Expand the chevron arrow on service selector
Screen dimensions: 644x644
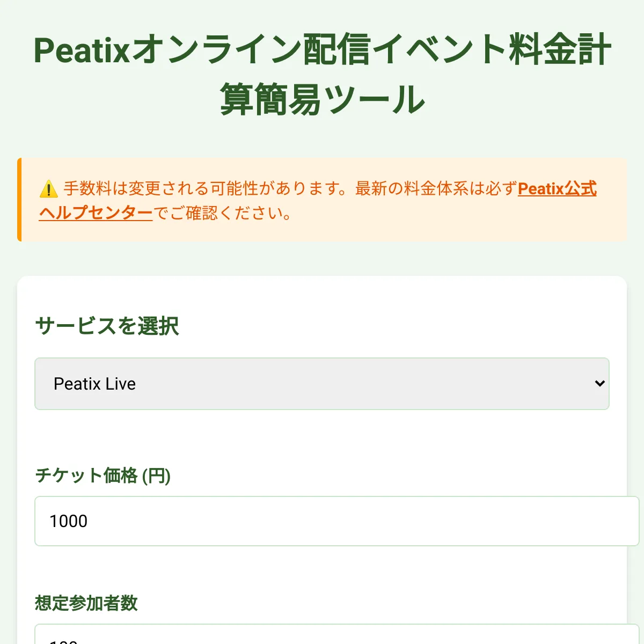[599, 384]
